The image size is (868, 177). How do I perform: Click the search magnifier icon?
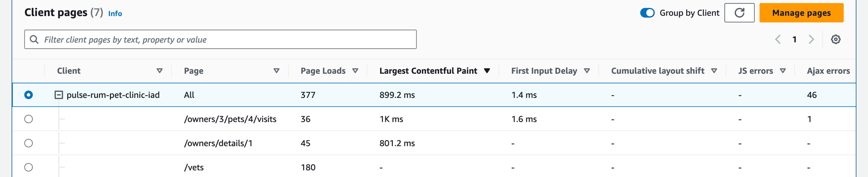[34, 39]
